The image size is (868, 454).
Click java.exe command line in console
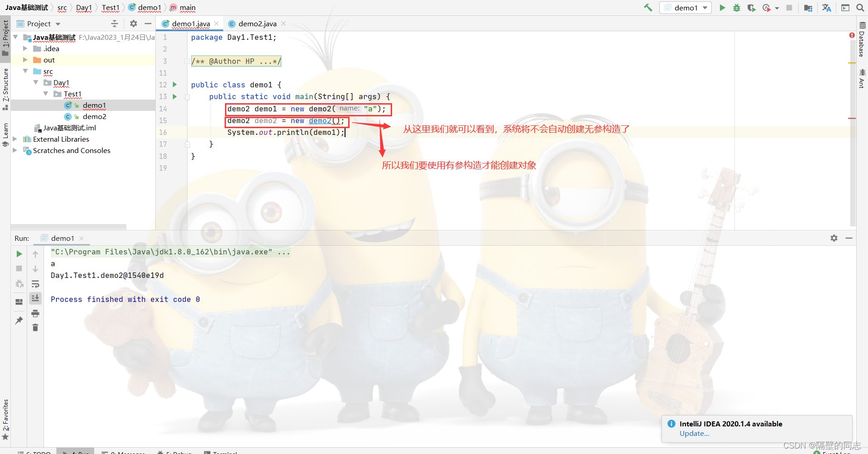point(170,252)
